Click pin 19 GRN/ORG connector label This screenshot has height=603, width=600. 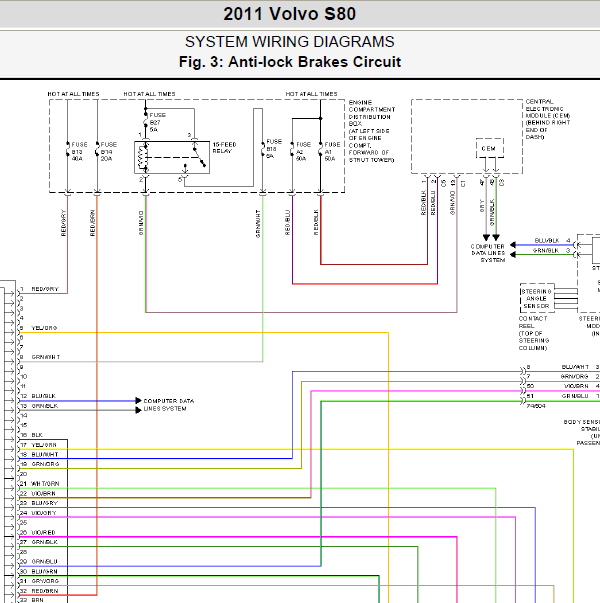(45, 464)
